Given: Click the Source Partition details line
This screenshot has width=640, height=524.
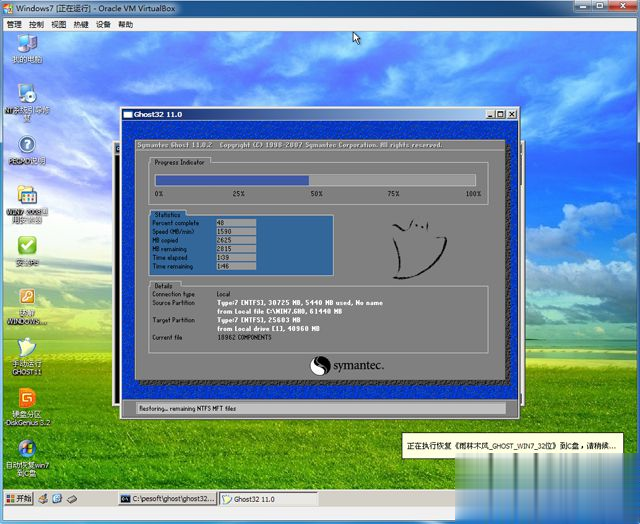Looking at the screenshot, I should (300, 303).
